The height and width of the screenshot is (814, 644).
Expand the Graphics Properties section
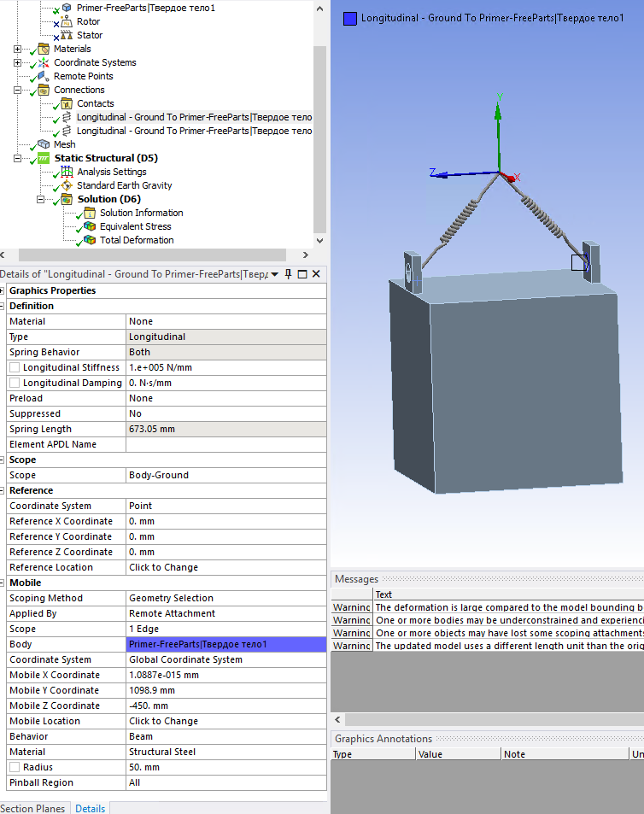pos(2,290)
